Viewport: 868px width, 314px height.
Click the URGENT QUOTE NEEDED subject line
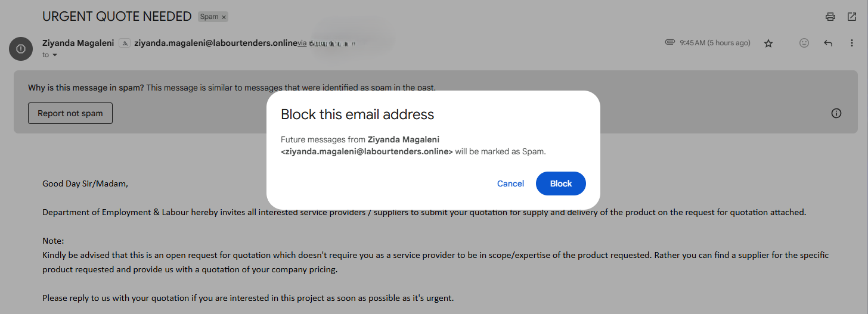[117, 17]
